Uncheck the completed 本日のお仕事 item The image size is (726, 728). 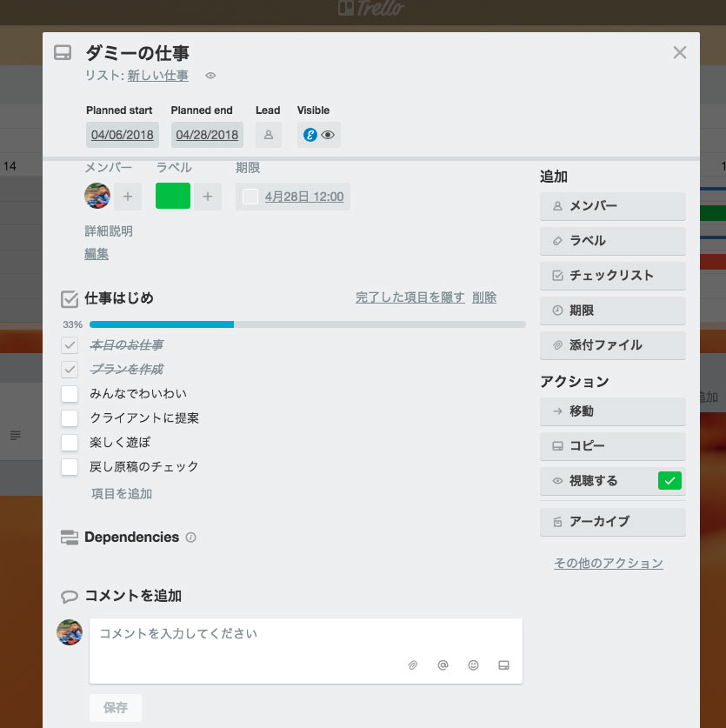(x=69, y=344)
